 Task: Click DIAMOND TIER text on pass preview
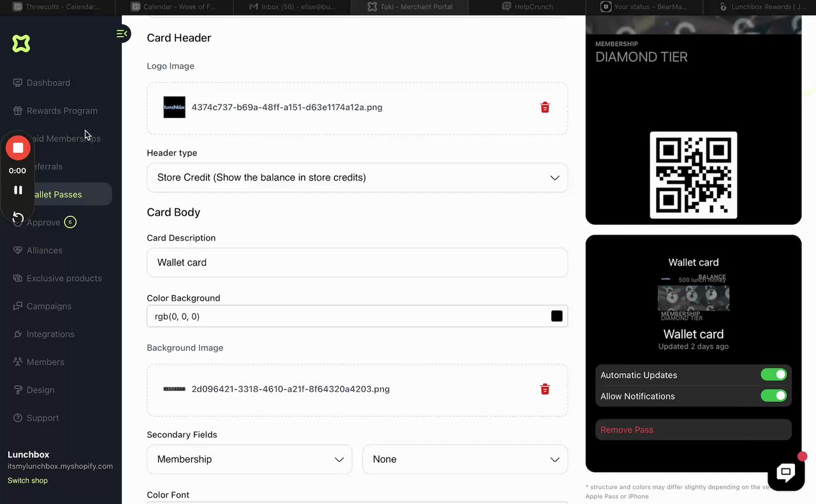tap(641, 57)
